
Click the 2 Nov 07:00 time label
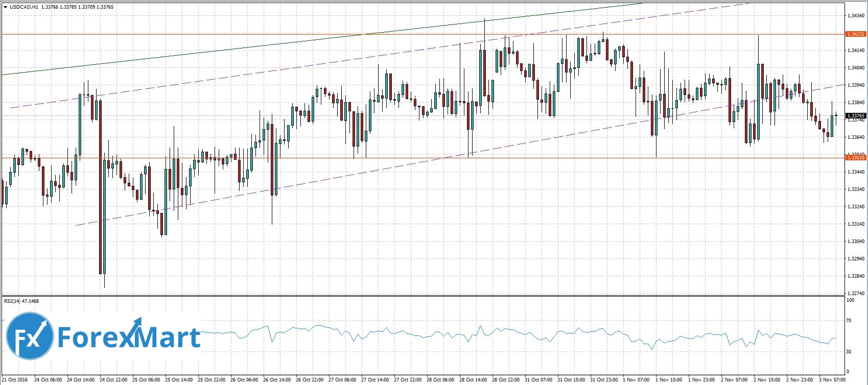click(735, 380)
